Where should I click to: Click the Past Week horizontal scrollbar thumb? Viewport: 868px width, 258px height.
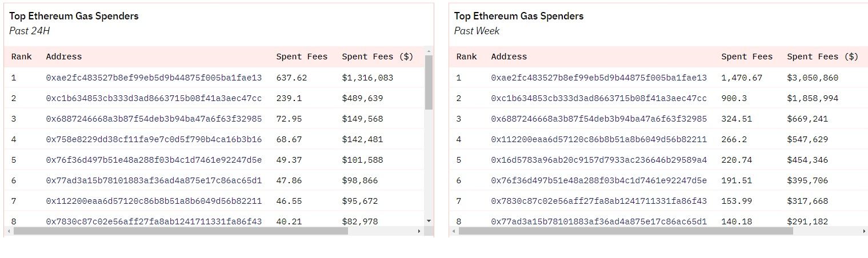[x=626, y=231]
